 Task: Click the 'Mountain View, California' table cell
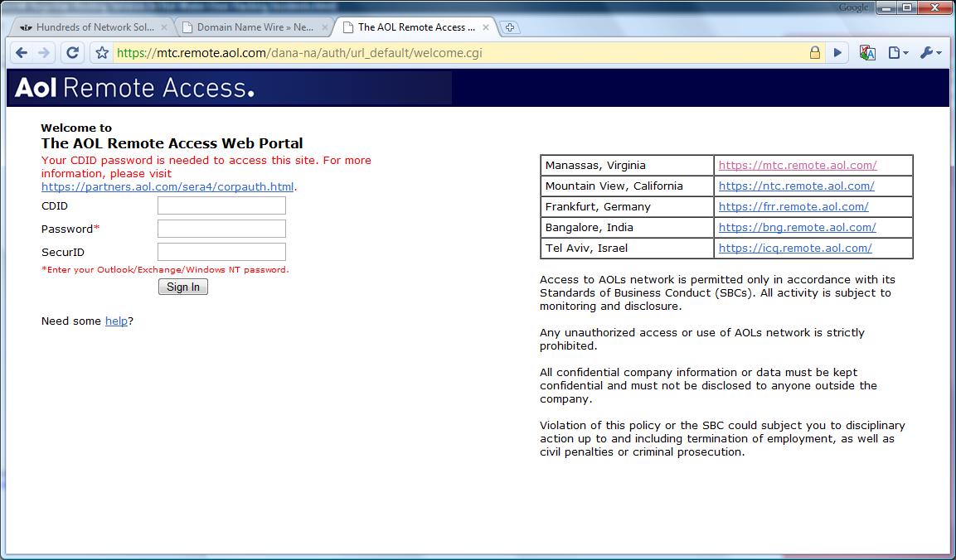tap(627, 186)
